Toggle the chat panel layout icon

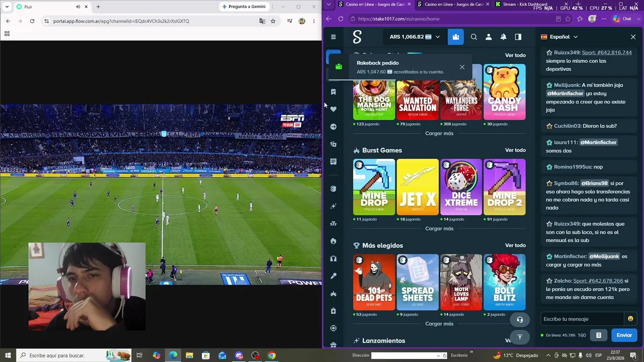518,37
